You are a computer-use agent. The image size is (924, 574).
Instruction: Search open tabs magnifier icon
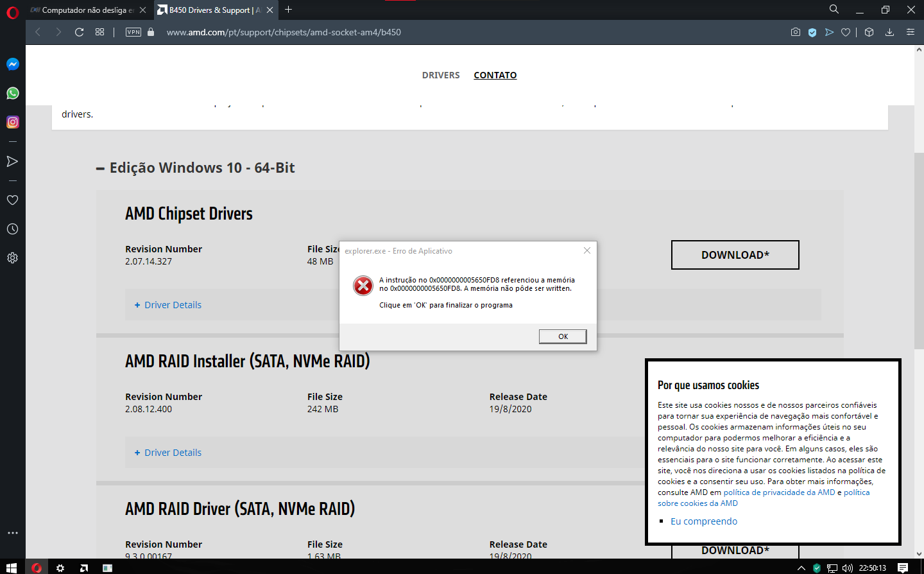(x=834, y=9)
